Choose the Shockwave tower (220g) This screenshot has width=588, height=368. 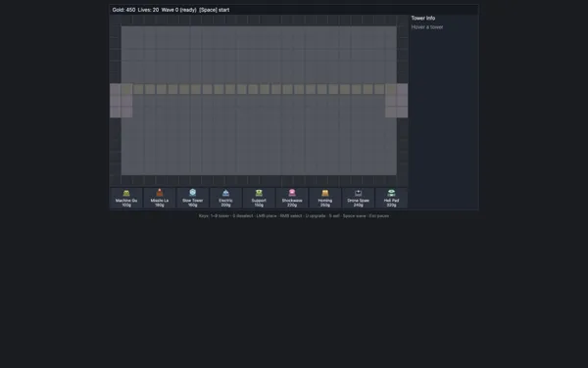coord(292,198)
